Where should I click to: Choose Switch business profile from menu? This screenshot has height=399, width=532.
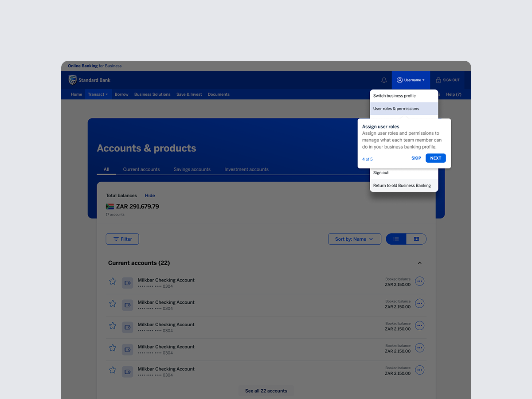[404, 96]
